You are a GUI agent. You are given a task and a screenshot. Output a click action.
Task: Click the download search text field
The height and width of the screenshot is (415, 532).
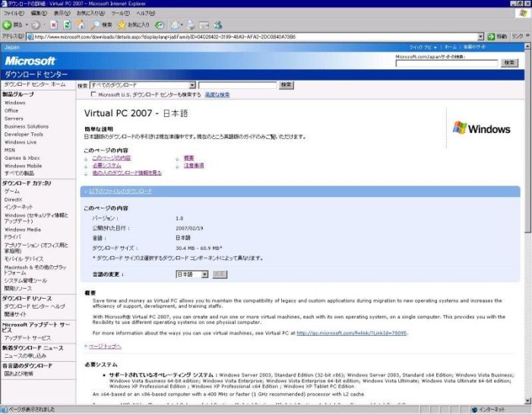[237, 85]
